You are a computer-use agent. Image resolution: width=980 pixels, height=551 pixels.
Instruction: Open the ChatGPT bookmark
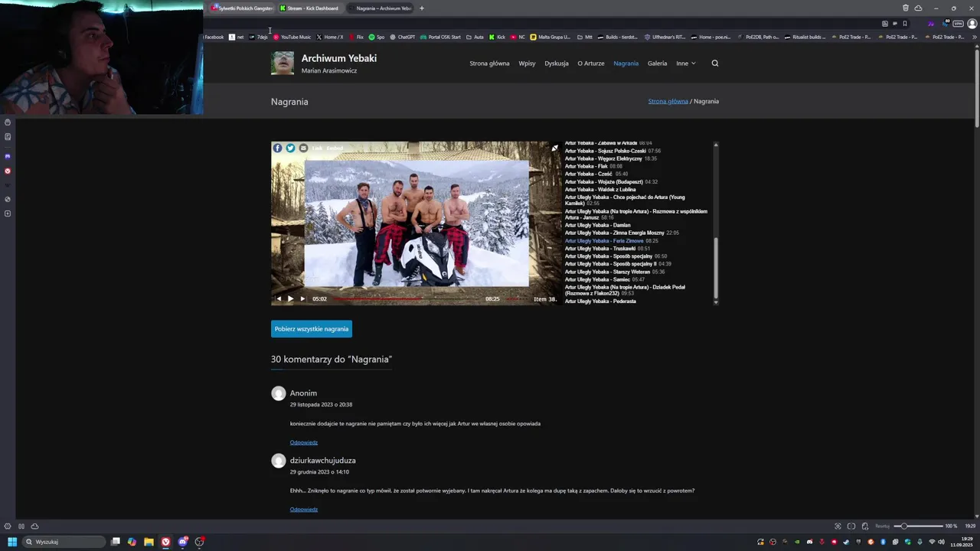(402, 37)
